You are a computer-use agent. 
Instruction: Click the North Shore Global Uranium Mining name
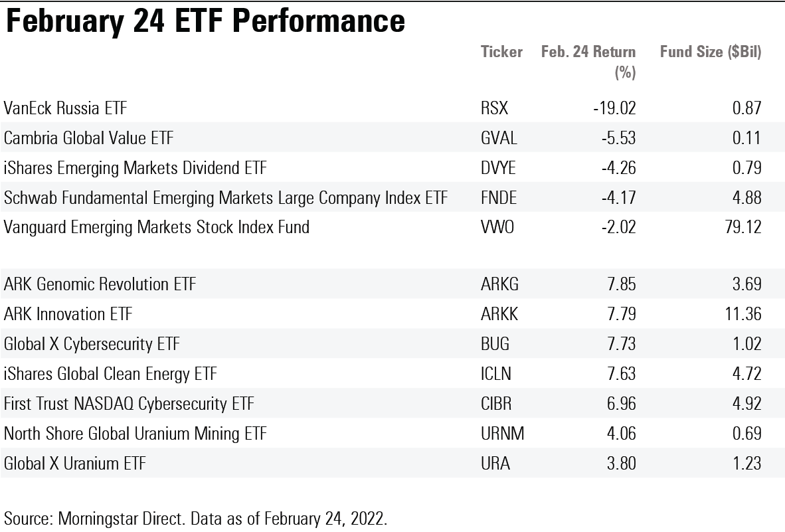point(135,434)
